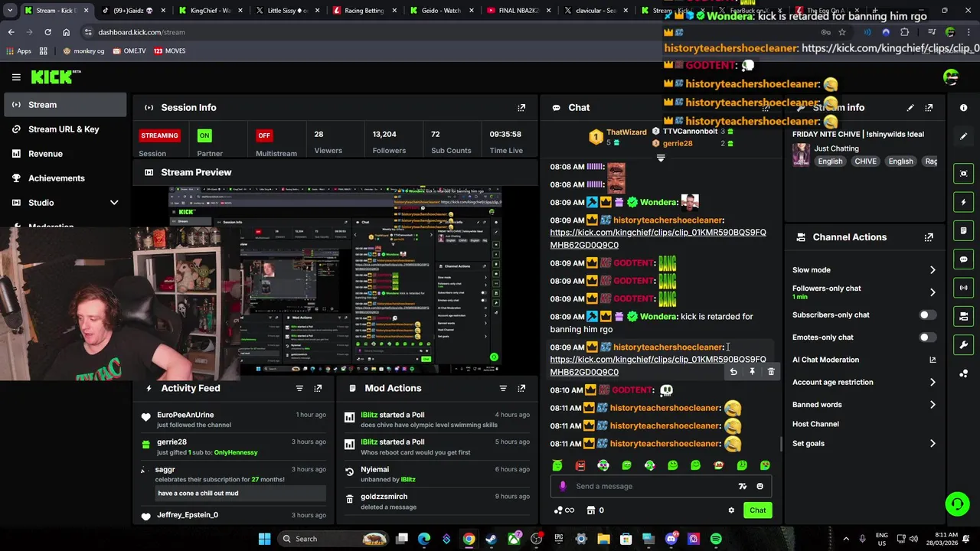Open the Windows Start menu

pyautogui.click(x=264, y=539)
